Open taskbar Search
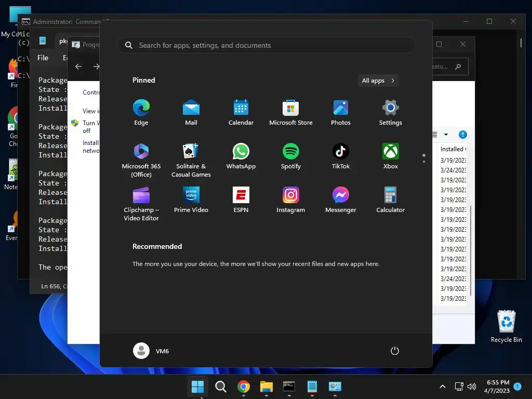This screenshot has height=399, width=532. coord(220,386)
